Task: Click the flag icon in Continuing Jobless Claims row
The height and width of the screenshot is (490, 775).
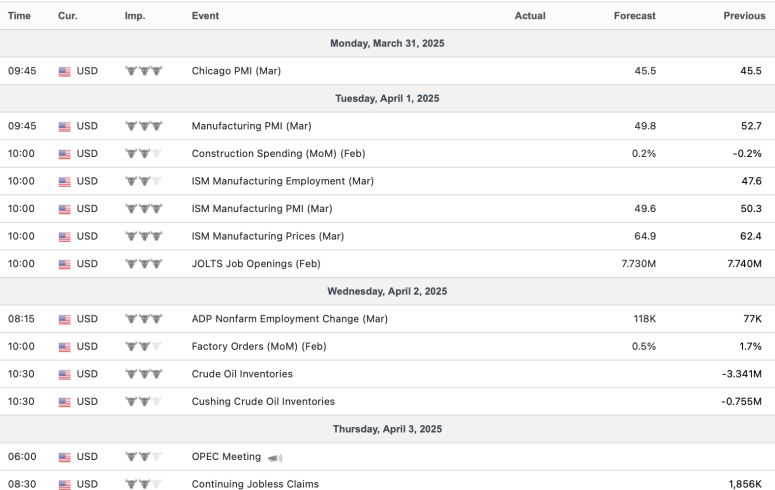Action: 64,485
